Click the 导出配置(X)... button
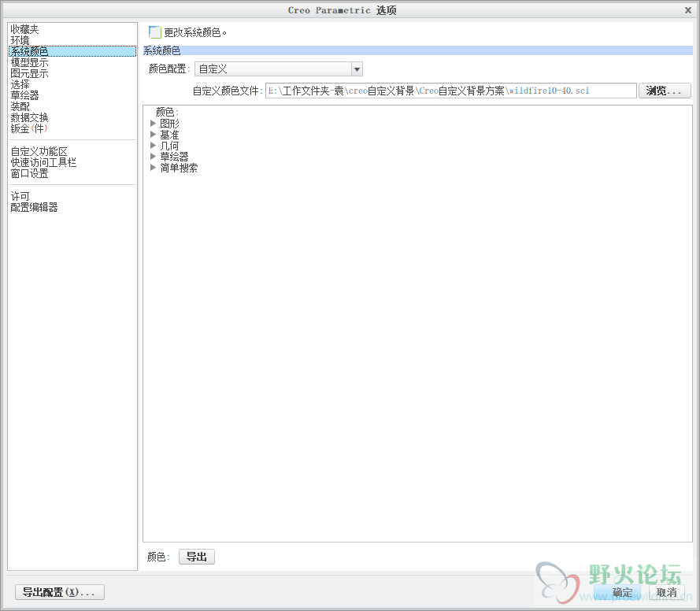 pos(60,592)
